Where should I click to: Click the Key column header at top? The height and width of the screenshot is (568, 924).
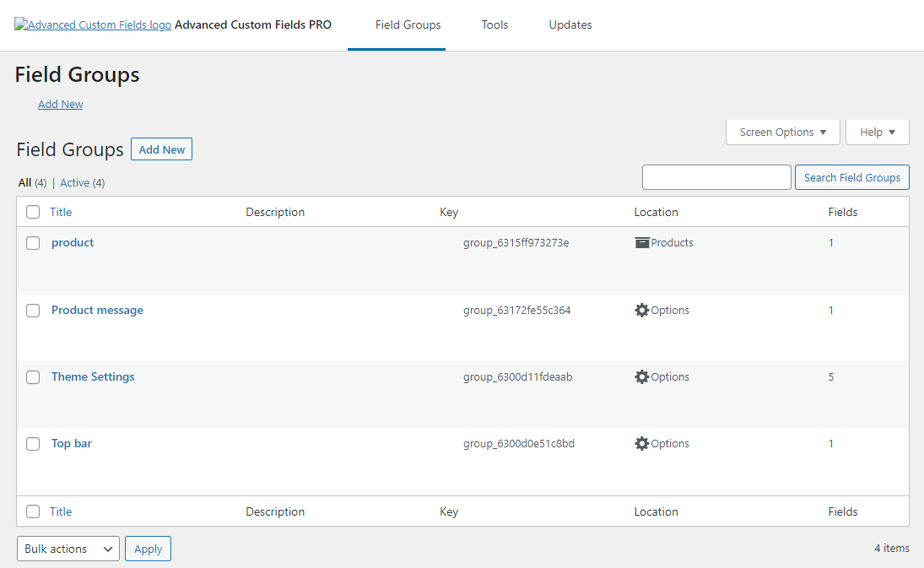point(449,212)
